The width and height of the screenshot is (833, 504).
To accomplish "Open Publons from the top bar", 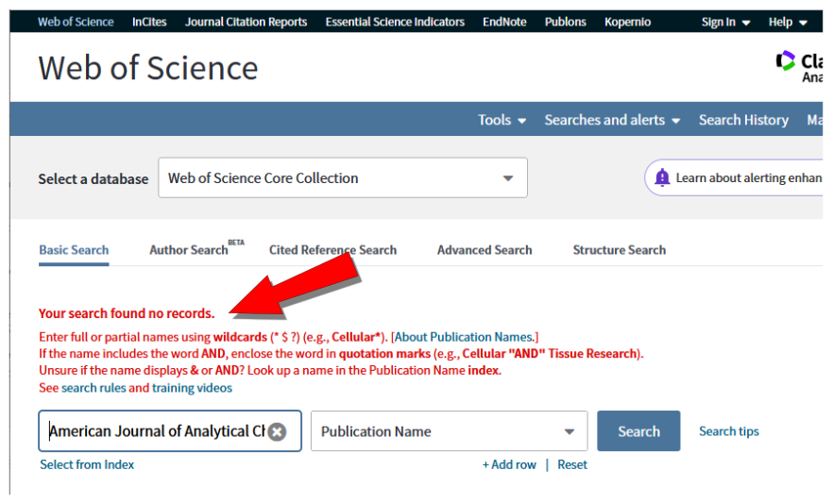I will [565, 23].
